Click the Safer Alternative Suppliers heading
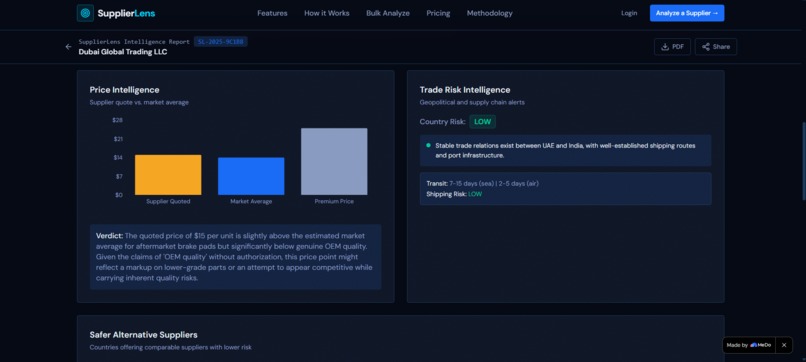Screen dimensions: 806x362 (143, 335)
